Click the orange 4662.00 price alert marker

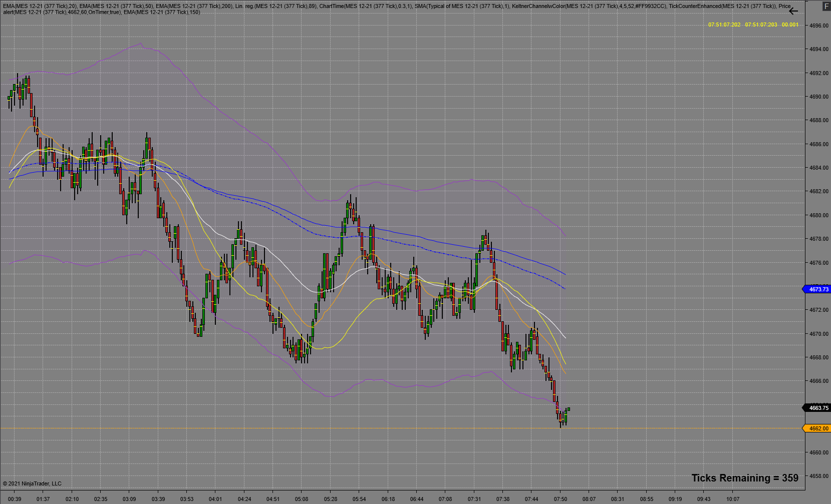click(816, 428)
